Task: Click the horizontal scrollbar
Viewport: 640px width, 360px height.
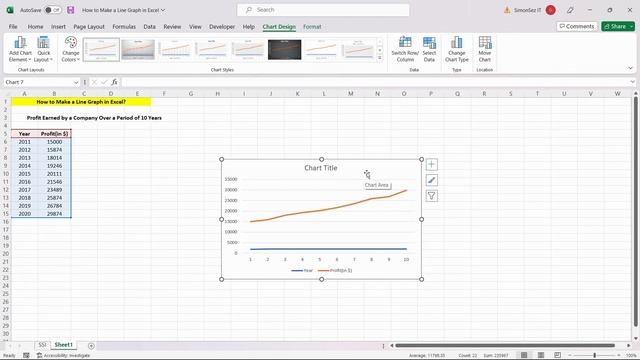Action: [x=505, y=346]
